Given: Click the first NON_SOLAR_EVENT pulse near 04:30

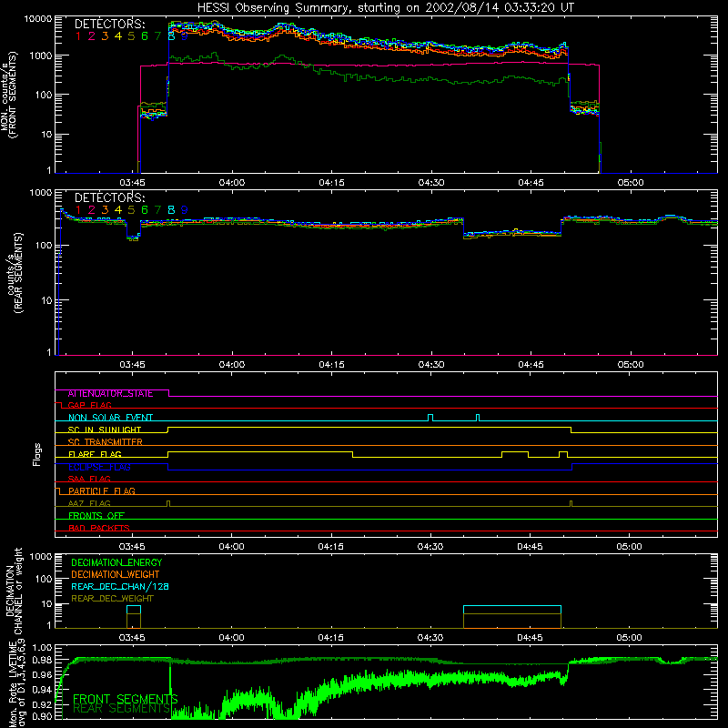Looking at the screenshot, I should pos(430,418).
